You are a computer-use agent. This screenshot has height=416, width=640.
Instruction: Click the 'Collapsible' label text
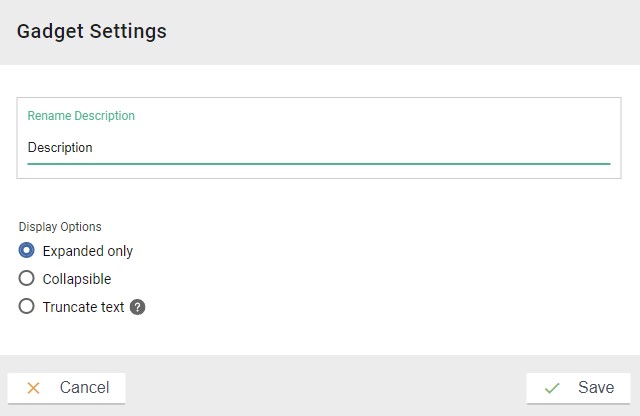(x=76, y=279)
